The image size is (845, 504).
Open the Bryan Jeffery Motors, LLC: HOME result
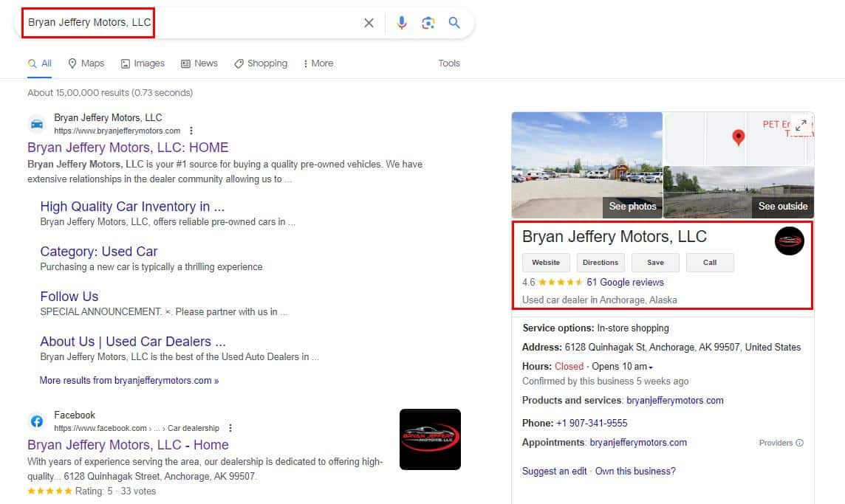click(x=129, y=148)
